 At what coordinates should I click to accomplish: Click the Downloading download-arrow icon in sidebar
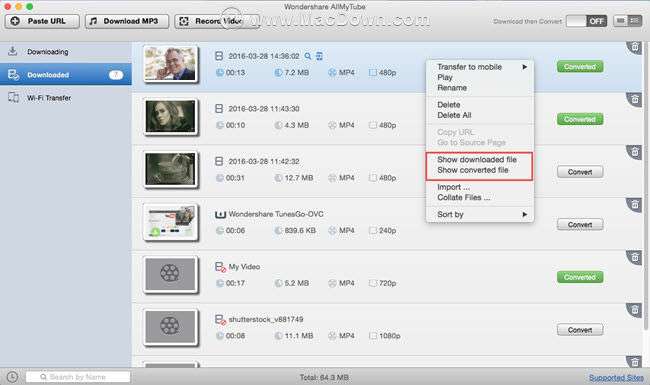[x=13, y=51]
